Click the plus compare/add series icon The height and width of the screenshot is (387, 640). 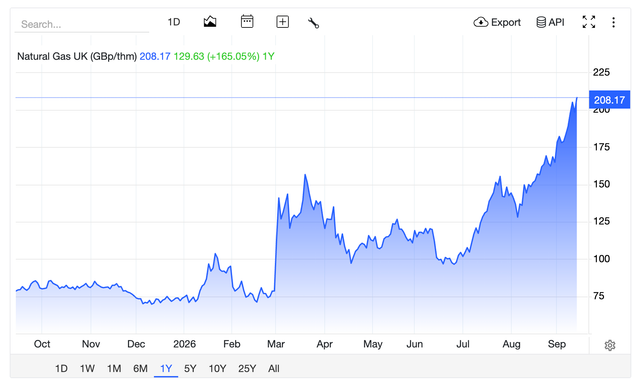click(282, 22)
